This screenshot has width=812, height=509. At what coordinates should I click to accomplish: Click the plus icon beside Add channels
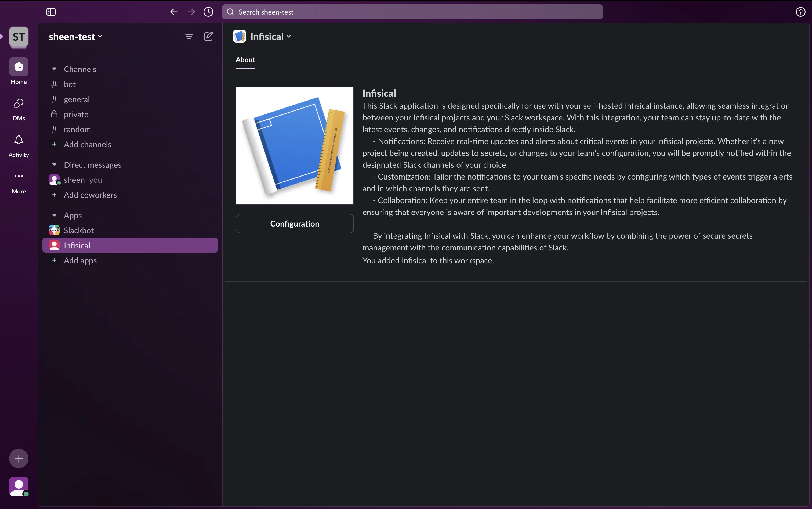[x=54, y=144]
